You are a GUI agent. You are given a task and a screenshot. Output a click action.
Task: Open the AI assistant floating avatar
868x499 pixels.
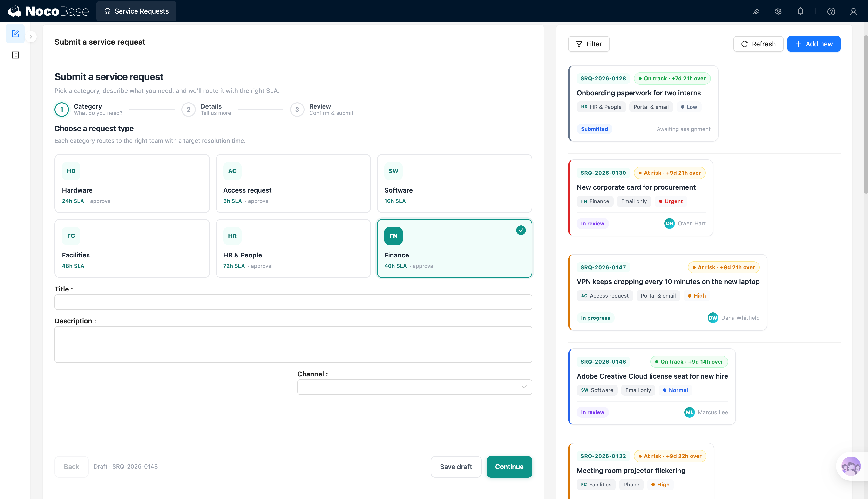click(851, 466)
